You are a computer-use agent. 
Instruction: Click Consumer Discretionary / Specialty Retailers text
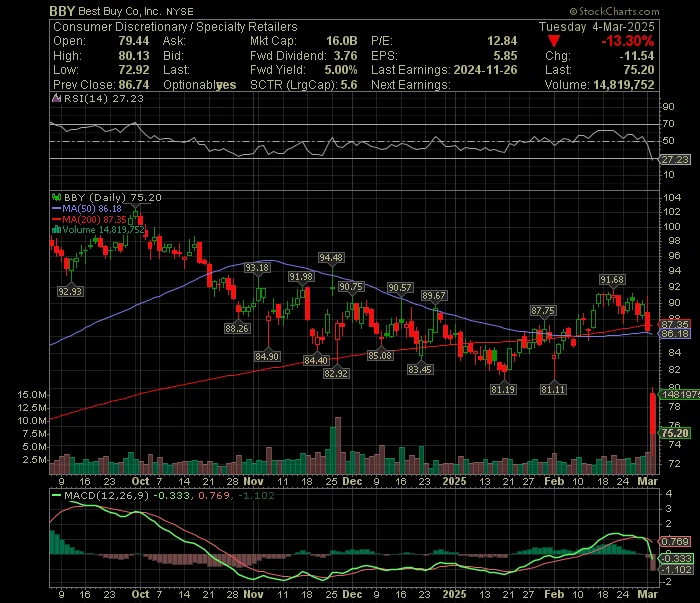click(x=175, y=27)
